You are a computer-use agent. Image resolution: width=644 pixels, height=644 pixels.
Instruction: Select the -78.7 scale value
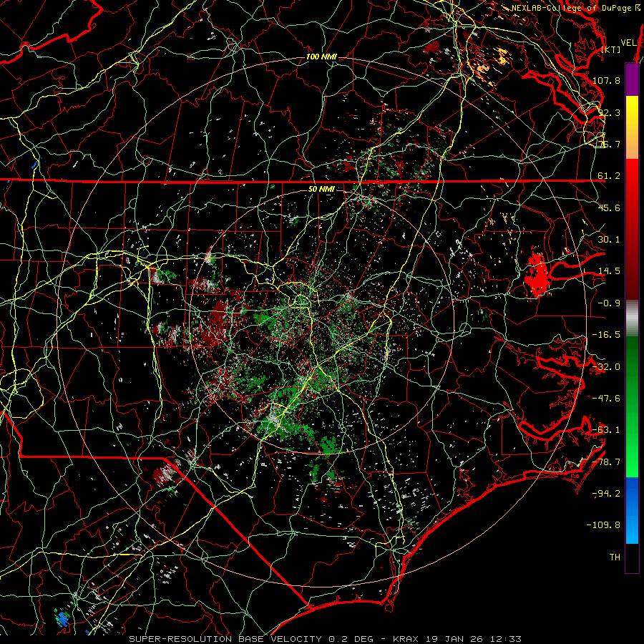click(x=606, y=462)
